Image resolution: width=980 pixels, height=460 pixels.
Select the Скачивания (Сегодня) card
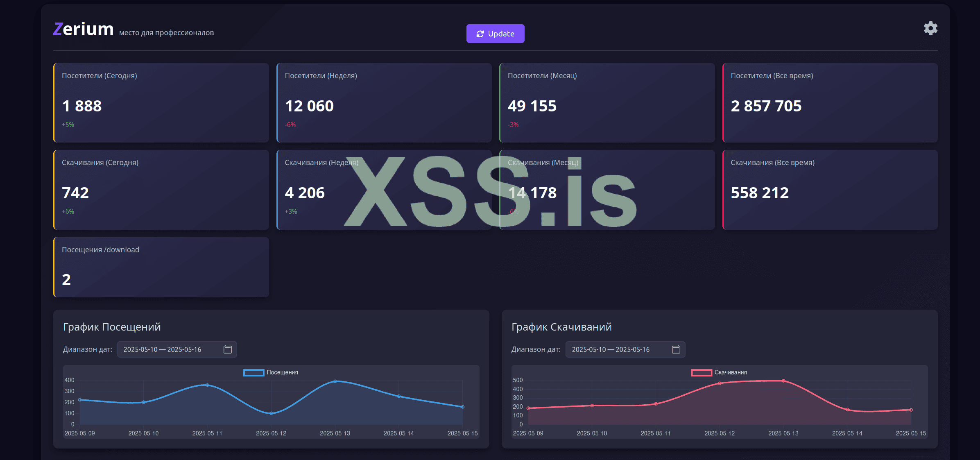(161, 189)
